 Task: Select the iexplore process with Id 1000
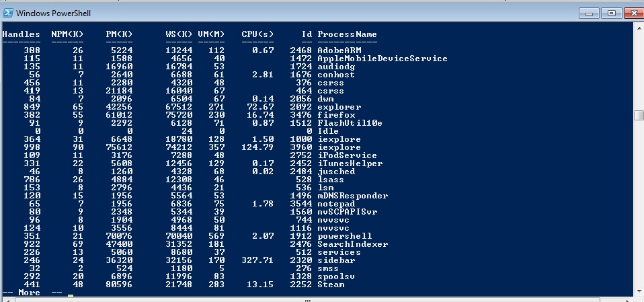339,139
